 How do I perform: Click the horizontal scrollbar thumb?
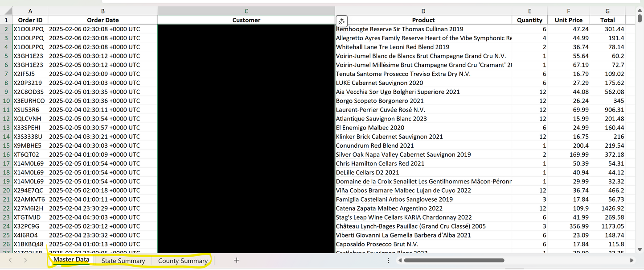point(454,260)
